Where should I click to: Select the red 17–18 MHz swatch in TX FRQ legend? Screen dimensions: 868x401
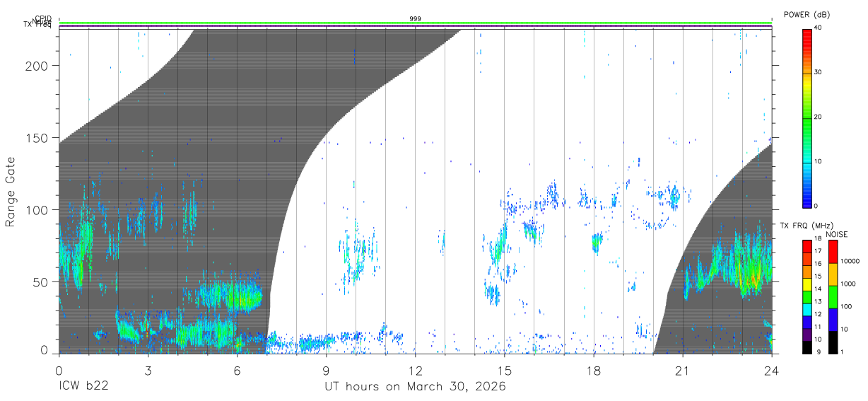pyautogui.click(x=806, y=247)
